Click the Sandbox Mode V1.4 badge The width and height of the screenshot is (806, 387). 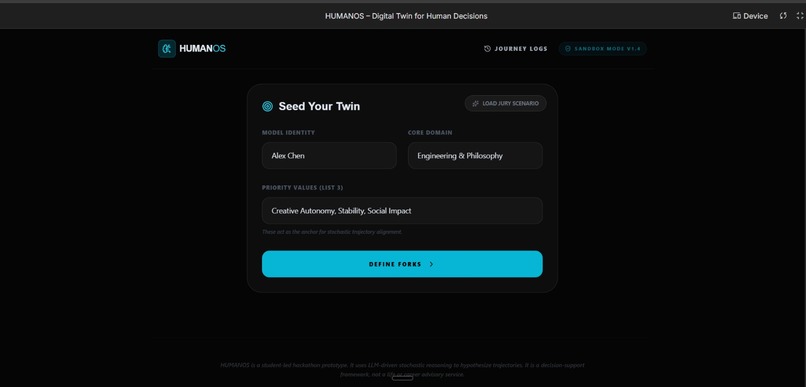(x=602, y=49)
